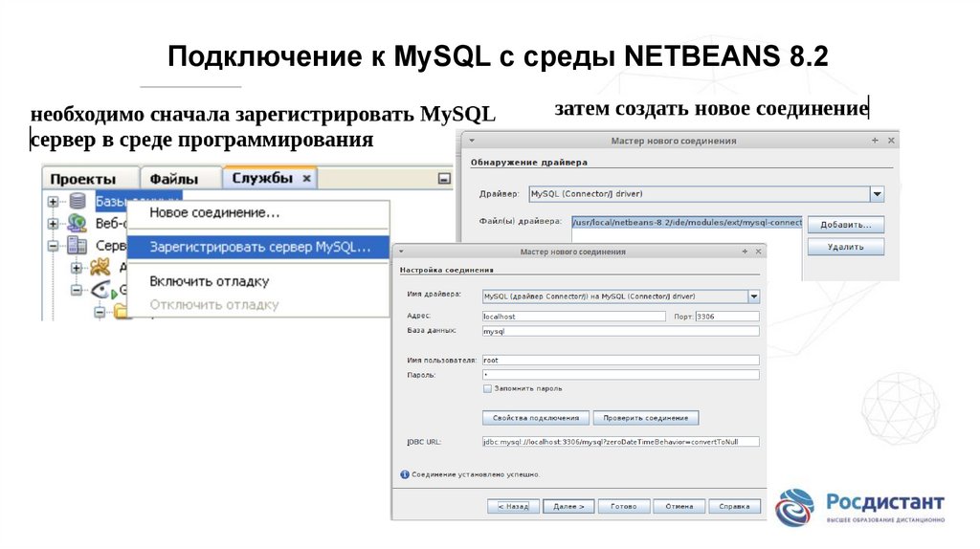Choose Новое соединение… from context menu
980x549 pixels.
pyautogui.click(x=258, y=213)
